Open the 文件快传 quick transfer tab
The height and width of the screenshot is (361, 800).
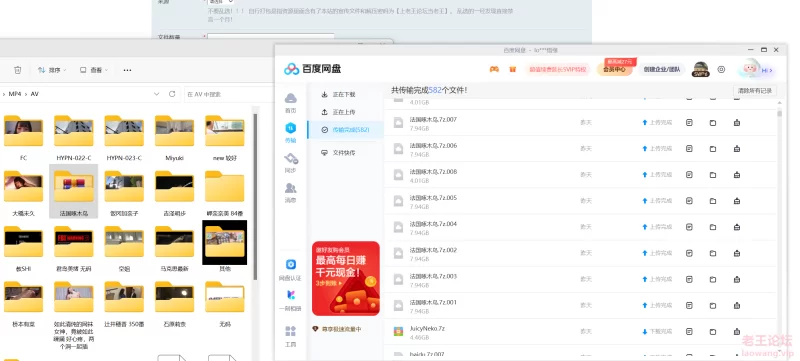[338, 152]
